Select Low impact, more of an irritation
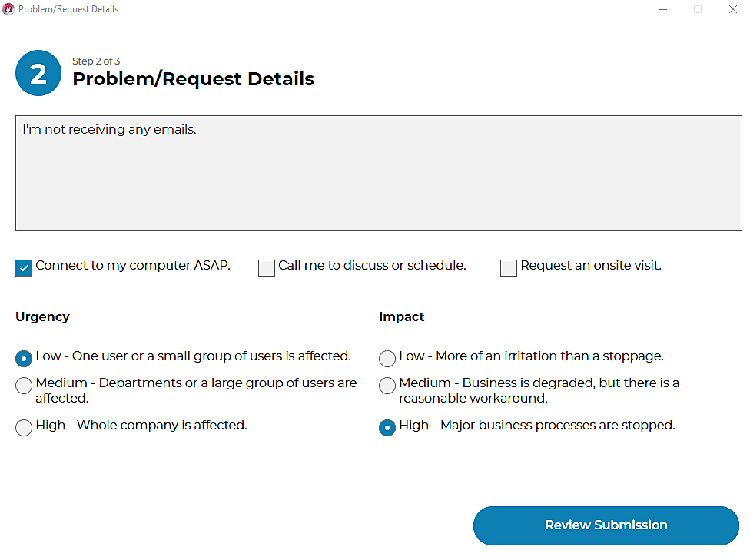 [x=387, y=358]
